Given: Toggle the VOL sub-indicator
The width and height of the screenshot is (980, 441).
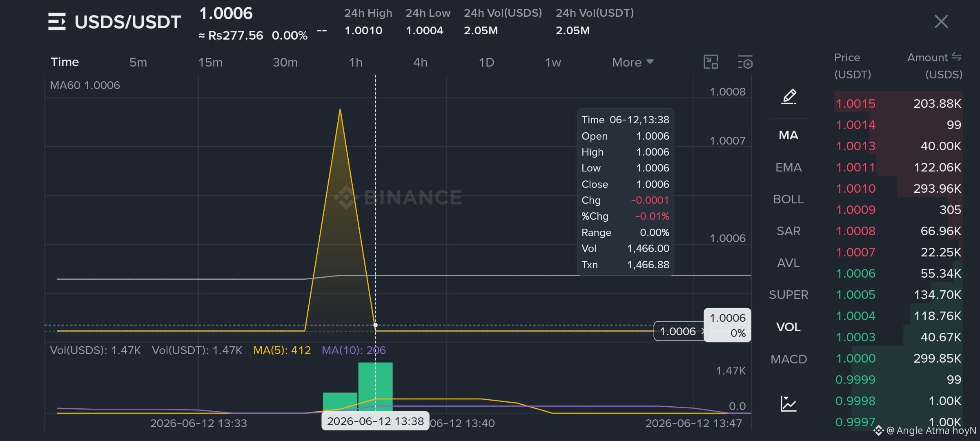Looking at the screenshot, I should click(788, 327).
